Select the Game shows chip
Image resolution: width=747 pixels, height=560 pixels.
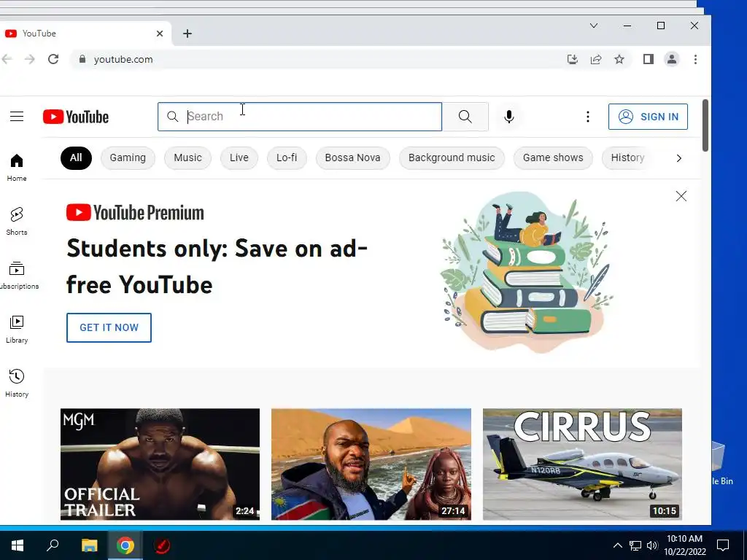click(x=553, y=158)
